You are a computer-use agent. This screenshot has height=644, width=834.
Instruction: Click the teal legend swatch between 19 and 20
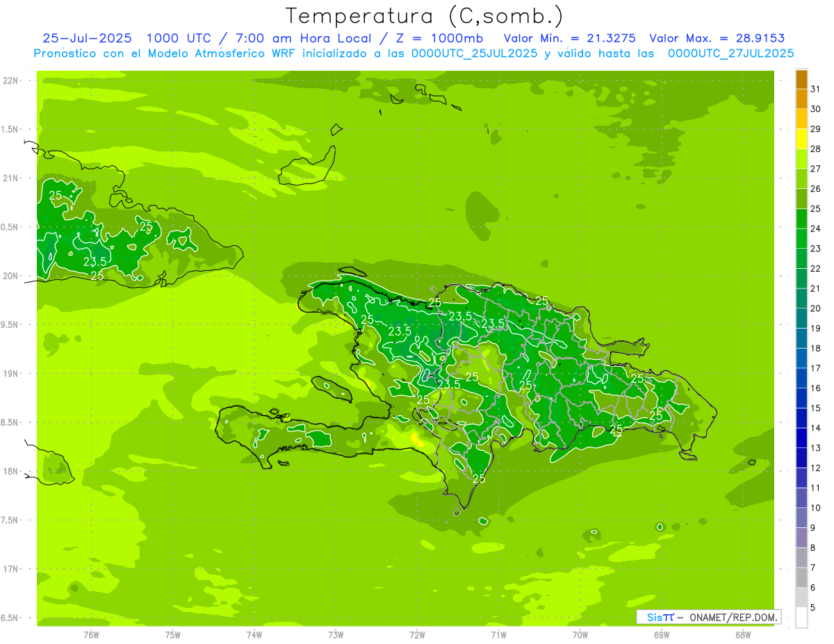(801, 319)
